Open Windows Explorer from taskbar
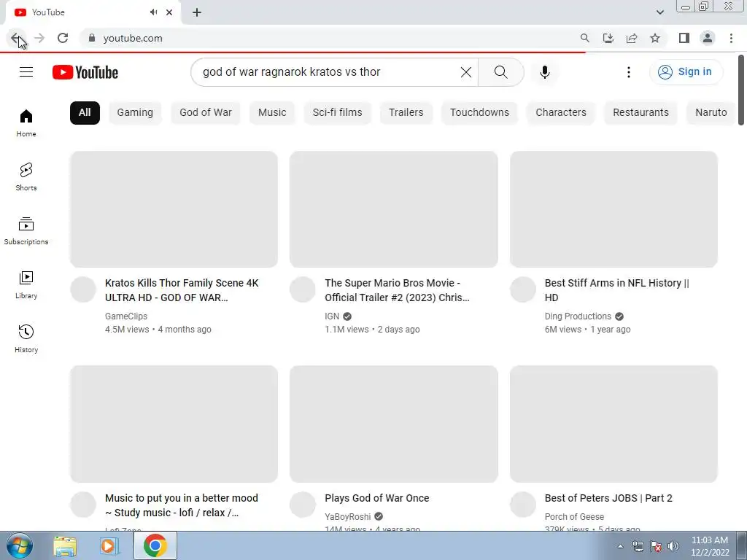Screen dimensions: 747x560 coord(65,545)
